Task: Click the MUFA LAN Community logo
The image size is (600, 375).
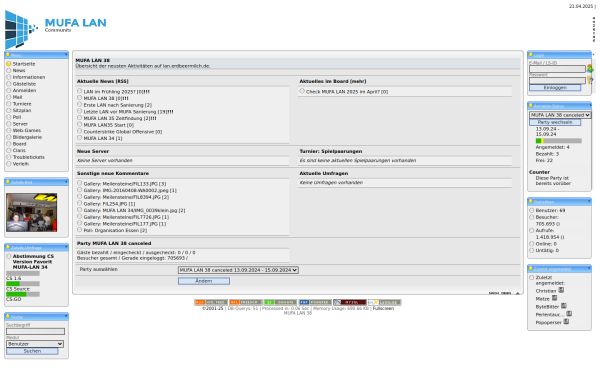Action: pyautogui.click(x=56, y=29)
